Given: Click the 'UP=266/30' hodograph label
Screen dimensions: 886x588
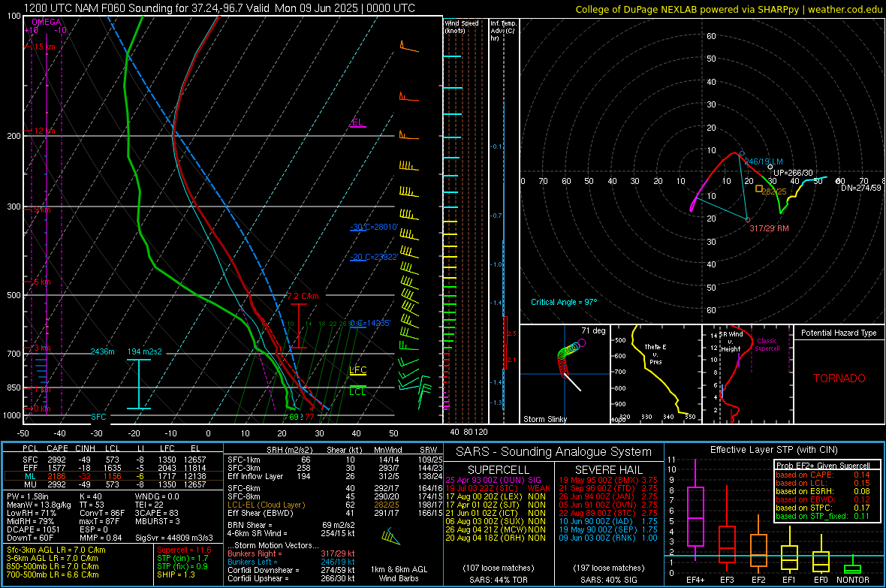Looking at the screenshot, I should [794, 173].
